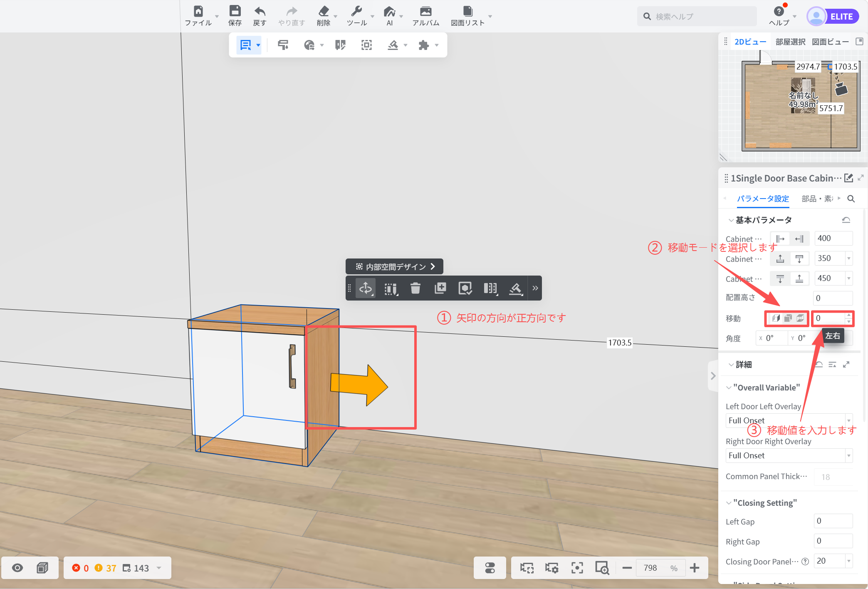Image resolution: width=868 pixels, height=589 pixels.
Task: Open the ファイル (File) menu
Action: (x=199, y=16)
